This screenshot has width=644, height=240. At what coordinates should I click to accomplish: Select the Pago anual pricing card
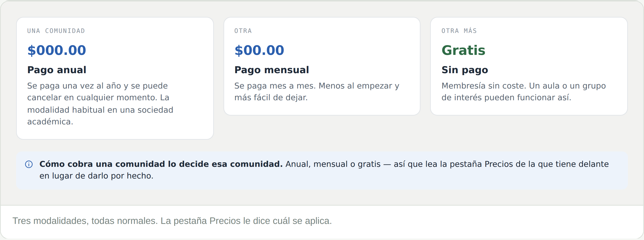click(x=115, y=78)
